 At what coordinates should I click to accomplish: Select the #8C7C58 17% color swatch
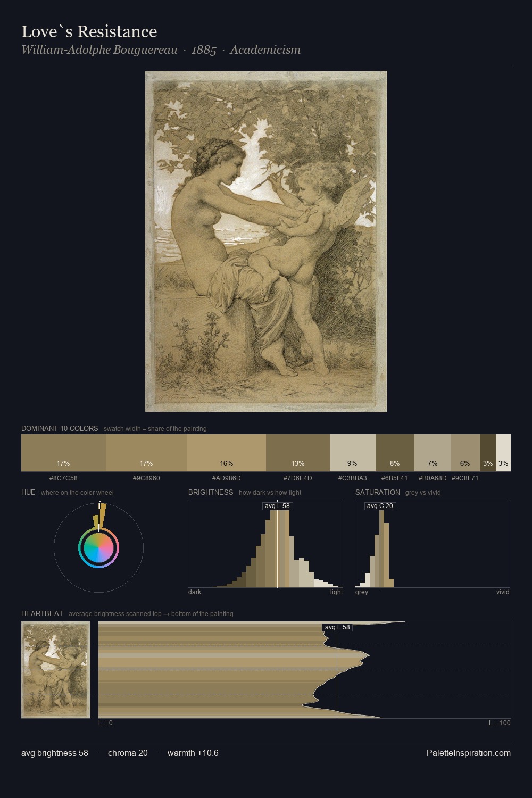tap(63, 453)
